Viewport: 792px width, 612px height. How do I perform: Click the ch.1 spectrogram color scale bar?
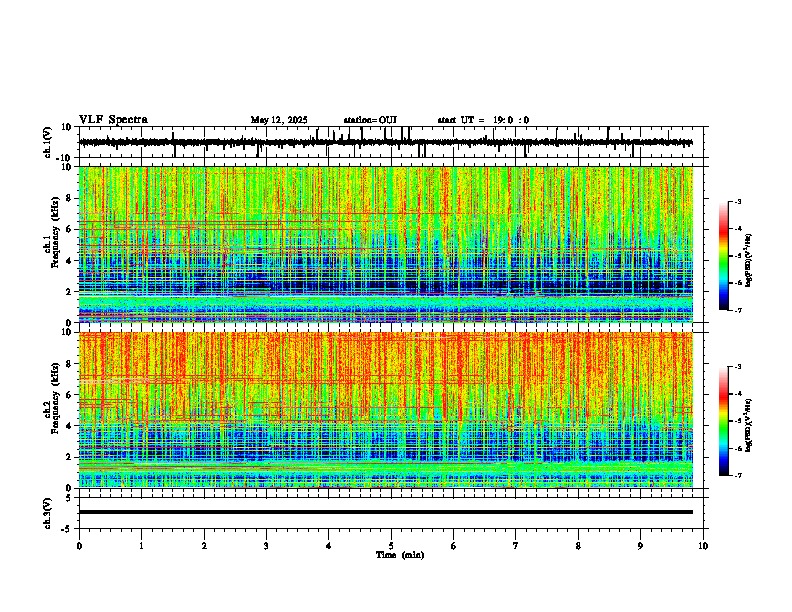(x=723, y=256)
